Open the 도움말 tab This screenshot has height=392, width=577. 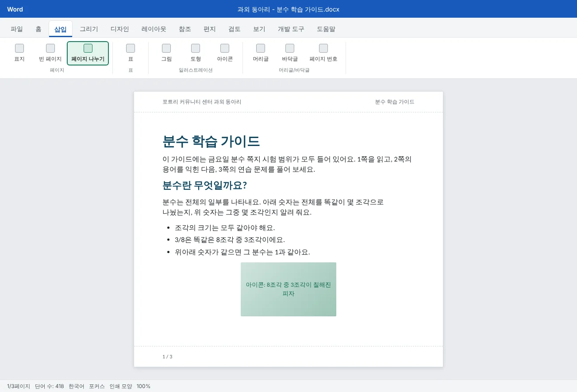pos(326,29)
